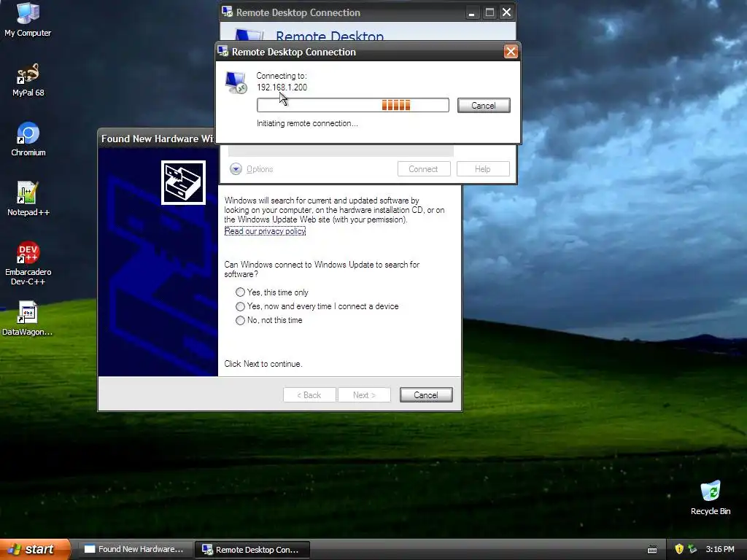Click the network connection tray icon
The image size is (747, 560).
click(692, 549)
